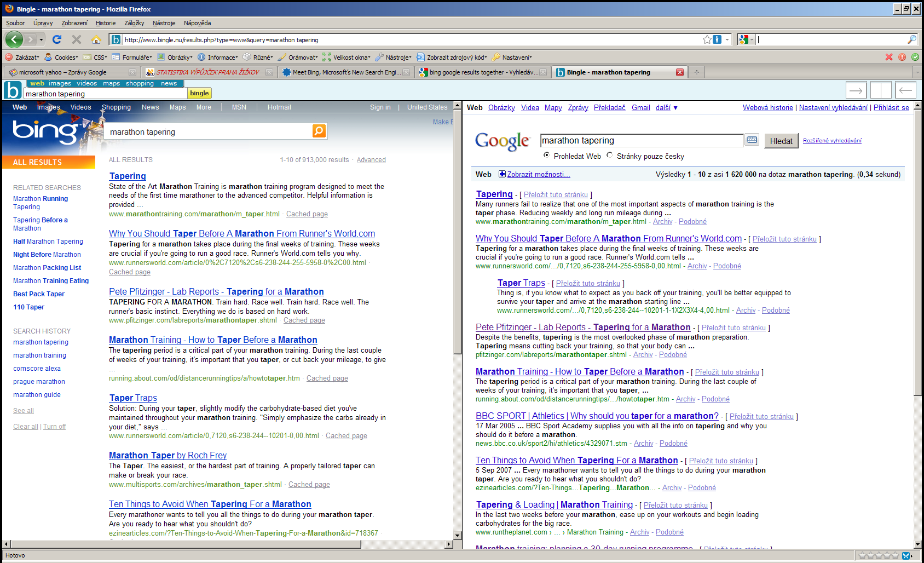
Task: Click the Bingle b logo
Action: [12, 90]
